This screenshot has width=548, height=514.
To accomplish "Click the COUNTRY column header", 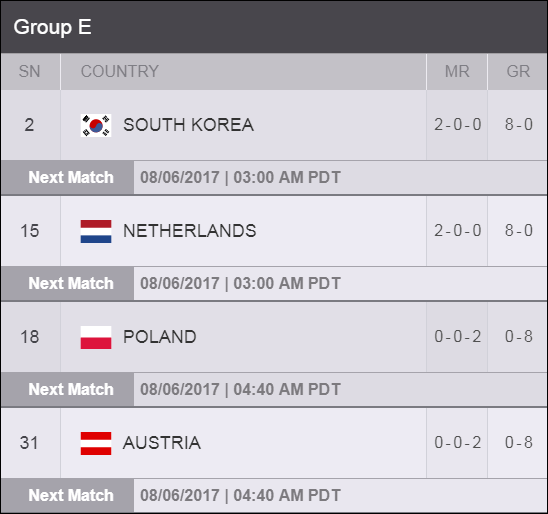I will 120,71.
